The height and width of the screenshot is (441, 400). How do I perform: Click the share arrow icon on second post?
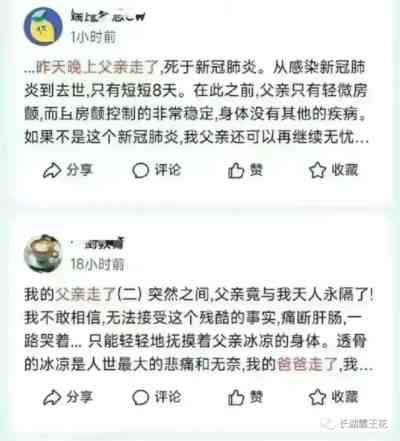[x=52, y=397]
